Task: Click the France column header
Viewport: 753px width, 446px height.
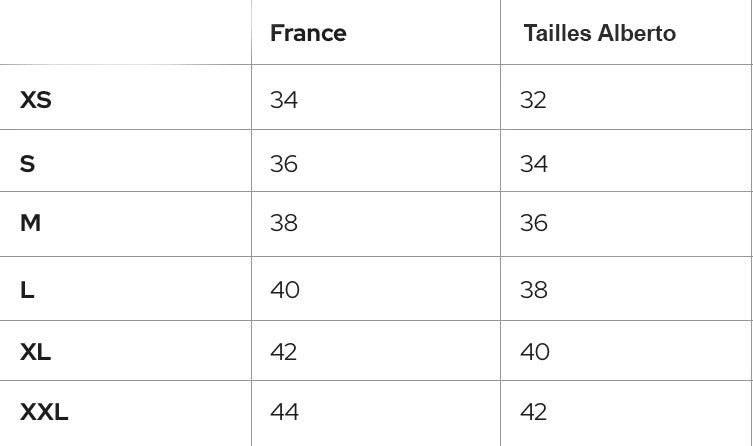Action: 308,33
